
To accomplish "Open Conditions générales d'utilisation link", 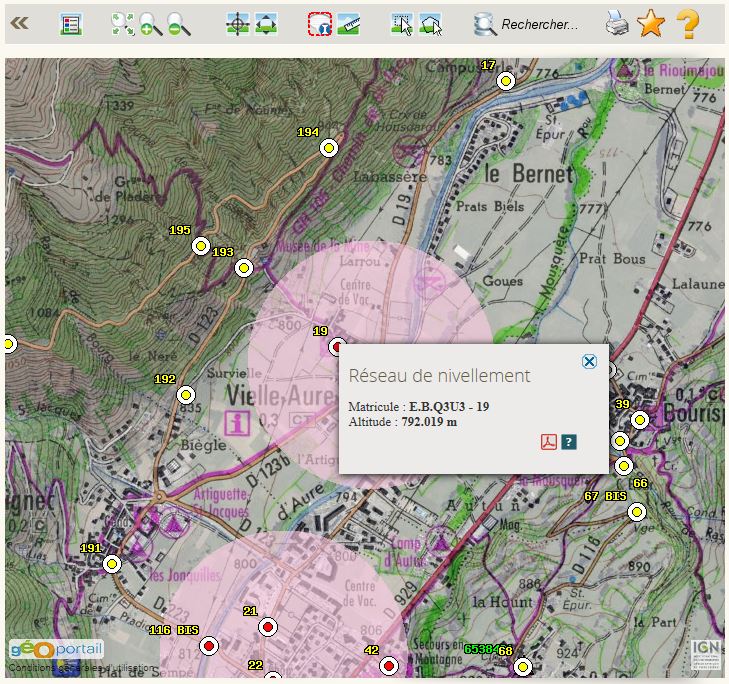I will 81,668.
